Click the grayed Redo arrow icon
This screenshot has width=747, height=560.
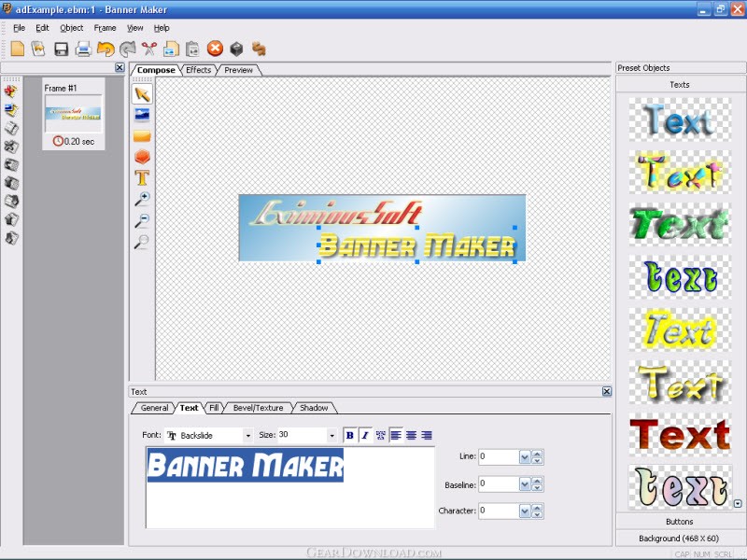[127, 49]
